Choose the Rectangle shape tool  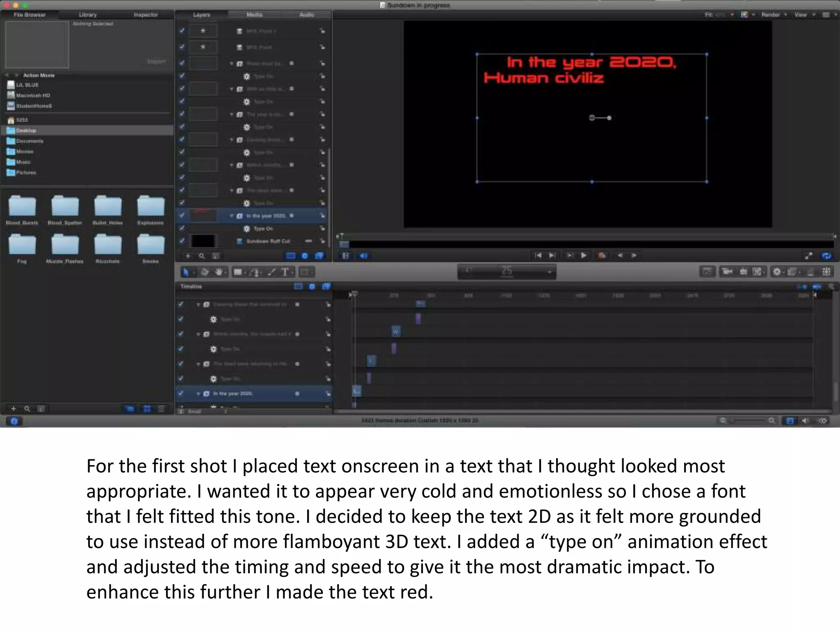pos(238,272)
